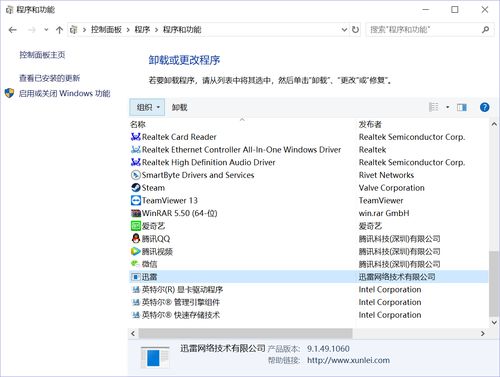Click the Steam program icon
This screenshot has width=500, height=377.
pos(136,188)
